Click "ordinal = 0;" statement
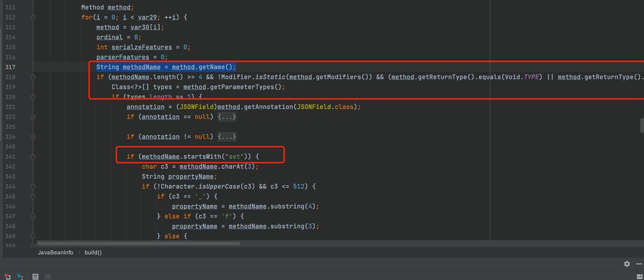 [119, 38]
